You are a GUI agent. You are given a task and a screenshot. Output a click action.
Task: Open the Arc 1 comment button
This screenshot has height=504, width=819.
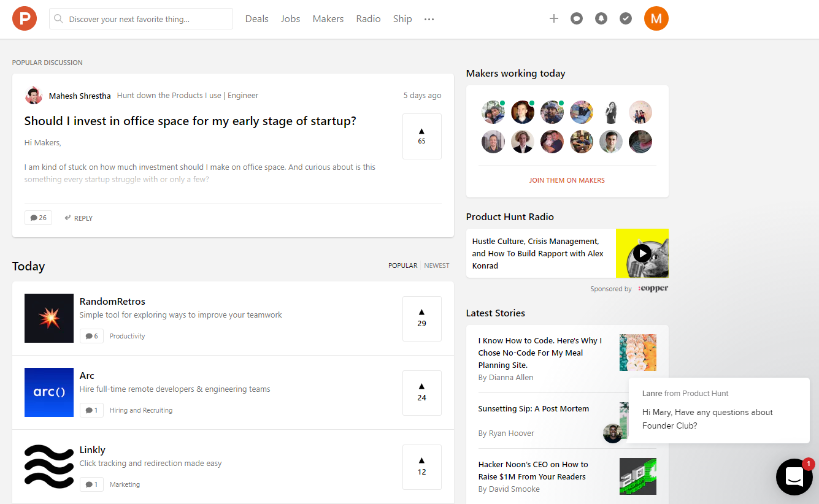(91, 410)
